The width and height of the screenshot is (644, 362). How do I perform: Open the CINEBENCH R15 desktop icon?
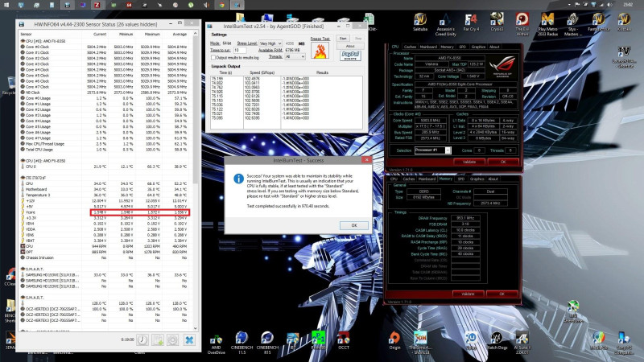(x=267, y=343)
